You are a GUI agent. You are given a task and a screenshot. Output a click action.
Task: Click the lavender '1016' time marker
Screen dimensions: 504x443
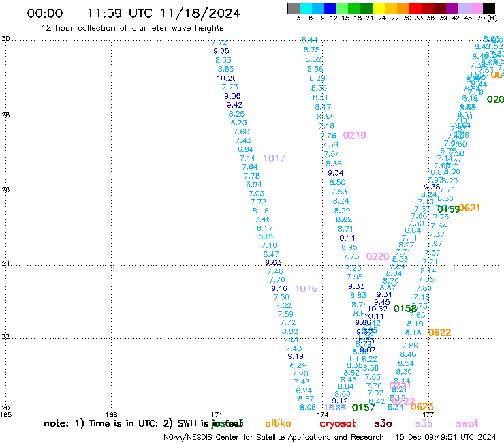tap(306, 288)
